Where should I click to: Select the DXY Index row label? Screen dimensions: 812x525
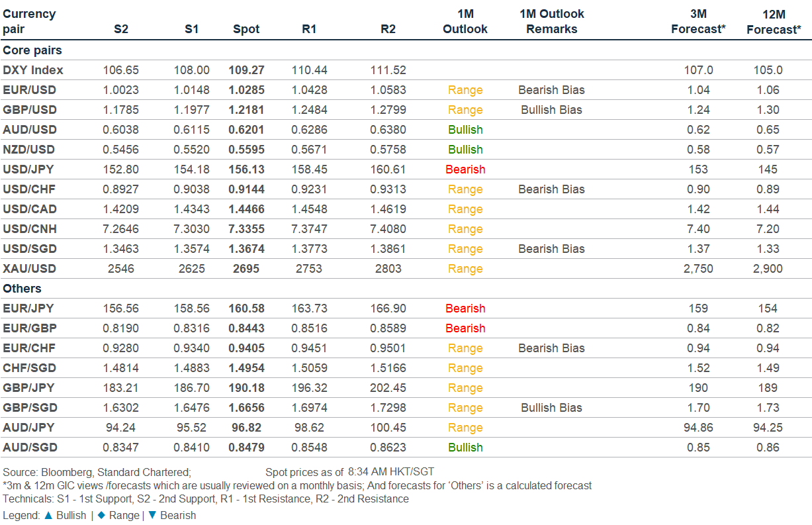tap(33, 70)
